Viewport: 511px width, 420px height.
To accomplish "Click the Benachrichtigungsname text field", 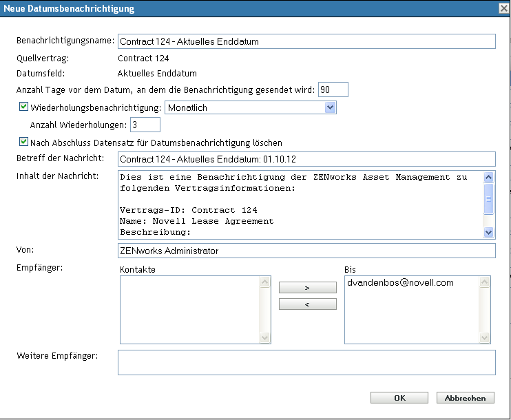I will point(306,41).
